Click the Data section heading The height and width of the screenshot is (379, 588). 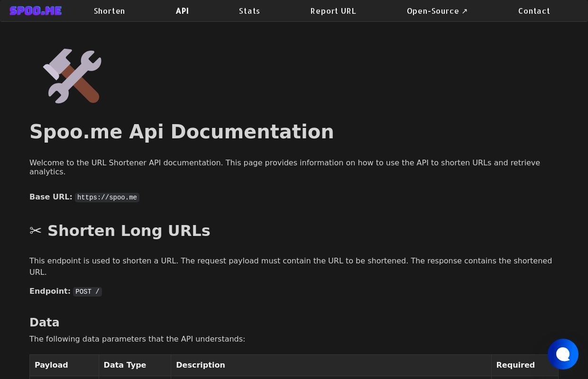[45, 323]
